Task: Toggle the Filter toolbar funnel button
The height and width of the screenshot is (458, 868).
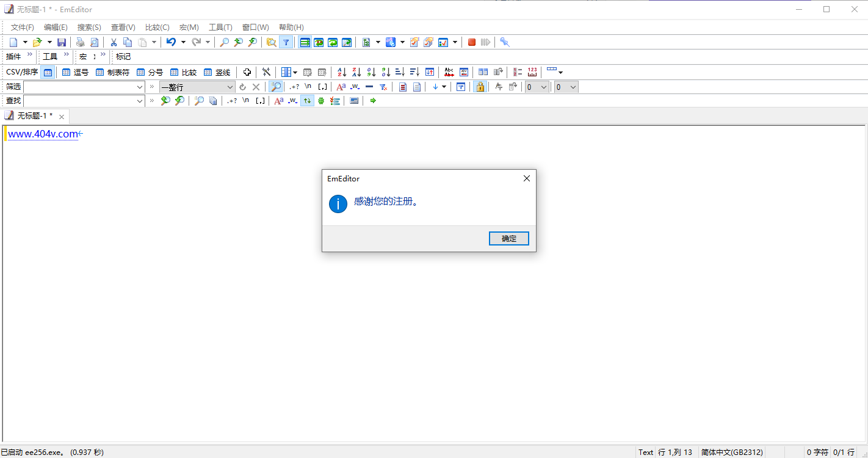Action: click(x=286, y=42)
